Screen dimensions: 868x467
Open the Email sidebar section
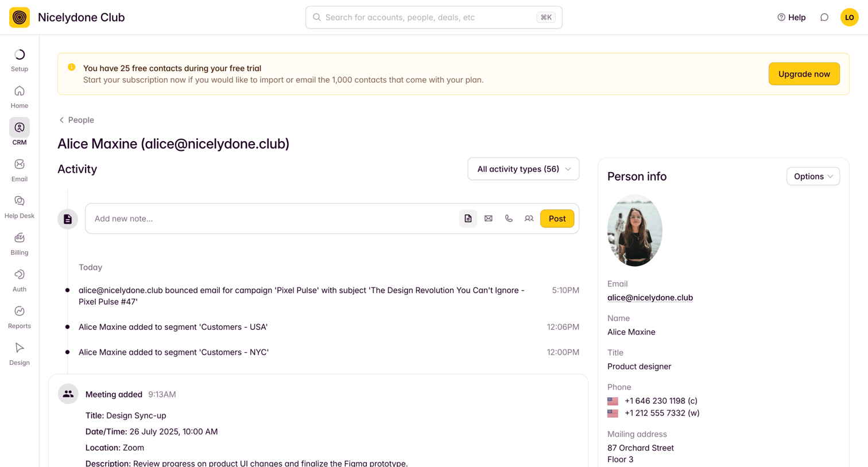[x=20, y=170]
